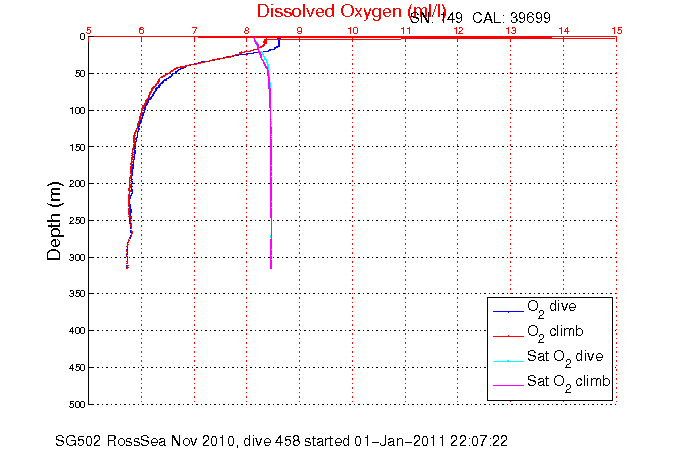This screenshot has height=454, width=681.
Task: Click the magenta line sample in legend
Action: [x=508, y=385]
